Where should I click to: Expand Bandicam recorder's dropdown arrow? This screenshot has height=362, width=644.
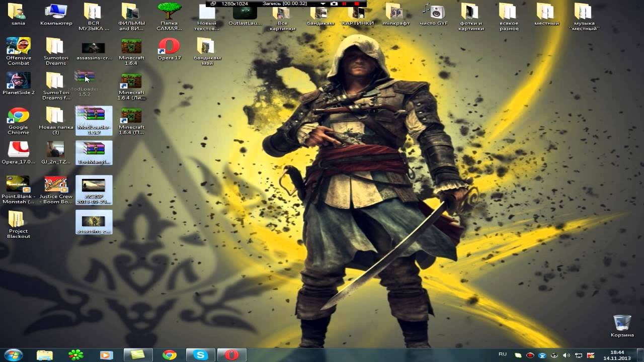(323, 4)
